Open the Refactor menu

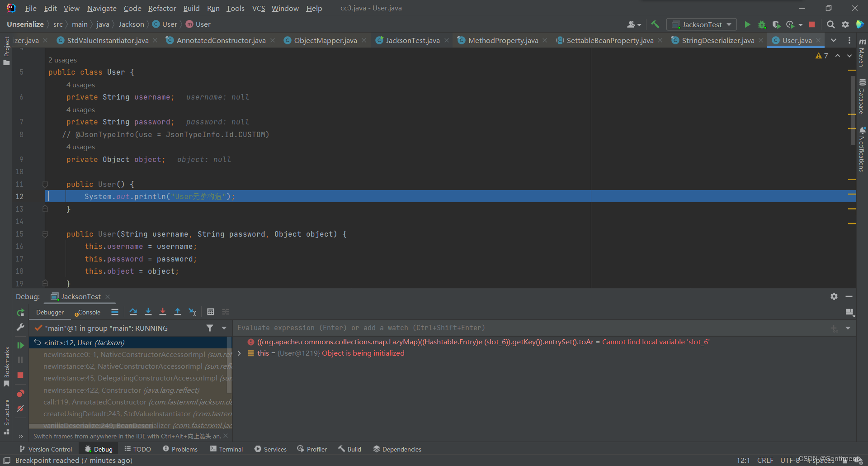click(162, 8)
